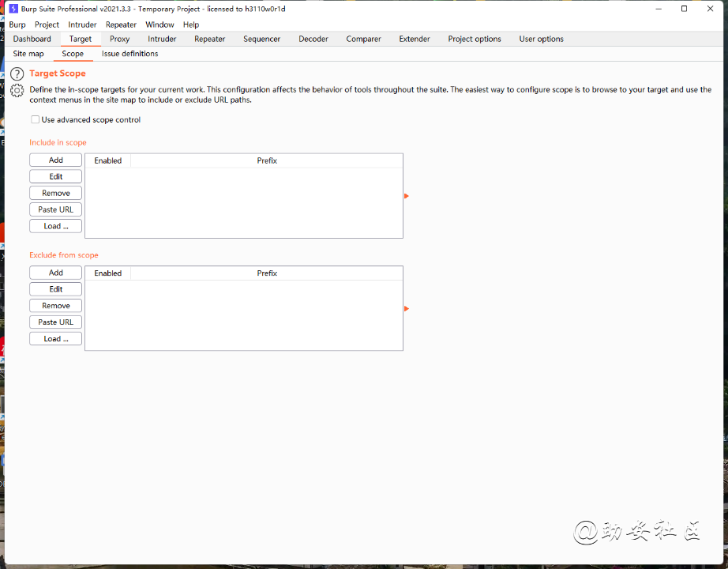The height and width of the screenshot is (569, 728).
Task: Click Add under Include in scope
Action: click(56, 160)
